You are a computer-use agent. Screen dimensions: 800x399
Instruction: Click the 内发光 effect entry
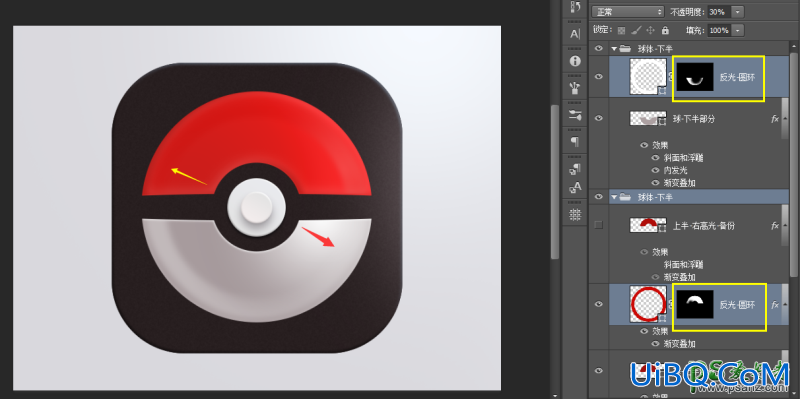pos(675,170)
